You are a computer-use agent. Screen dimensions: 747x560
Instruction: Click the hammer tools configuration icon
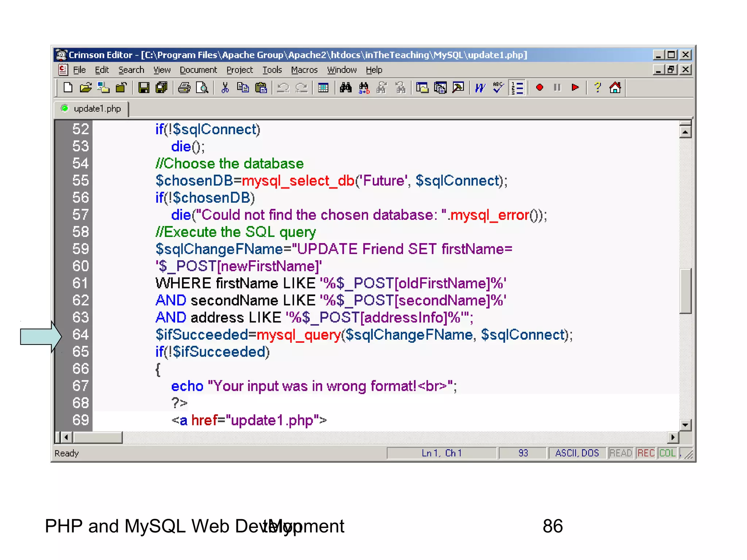coord(458,88)
